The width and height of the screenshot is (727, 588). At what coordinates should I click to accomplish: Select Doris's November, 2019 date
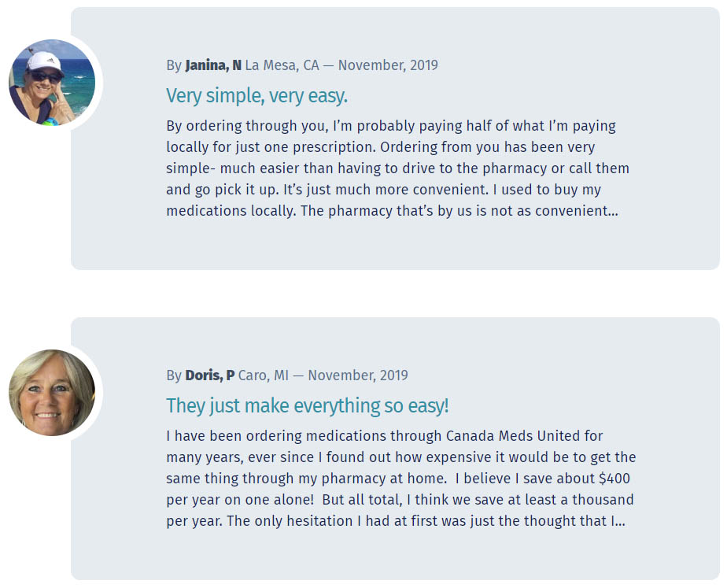click(x=358, y=375)
